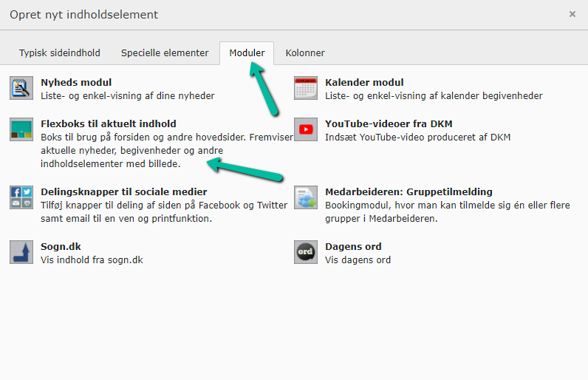Viewport: 588px width, 380px height.
Task: Select the Flexboks til aktuelt indhold icon
Action: tap(21, 129)
